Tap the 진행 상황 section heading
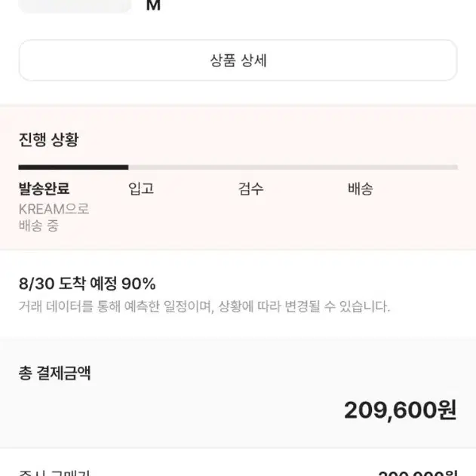476x476 pixels. tap(48, 140)
